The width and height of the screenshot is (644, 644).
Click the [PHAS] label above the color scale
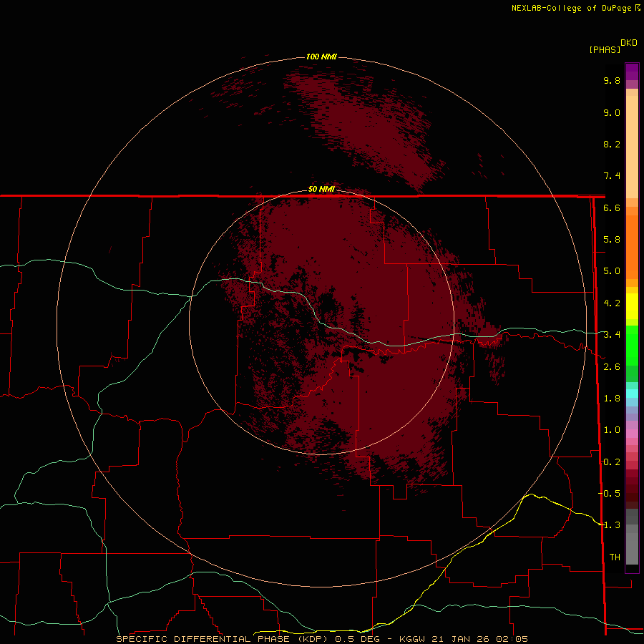(605, 49)
